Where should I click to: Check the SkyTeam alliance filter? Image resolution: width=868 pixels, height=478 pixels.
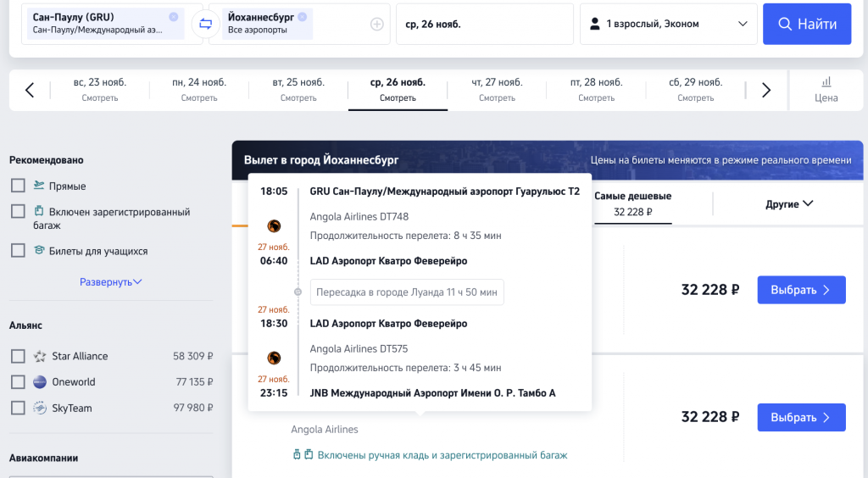19,408
